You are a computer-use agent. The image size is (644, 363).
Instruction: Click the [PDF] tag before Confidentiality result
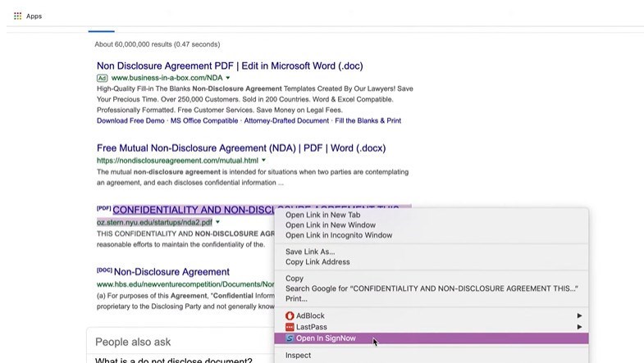click(104, 208)
